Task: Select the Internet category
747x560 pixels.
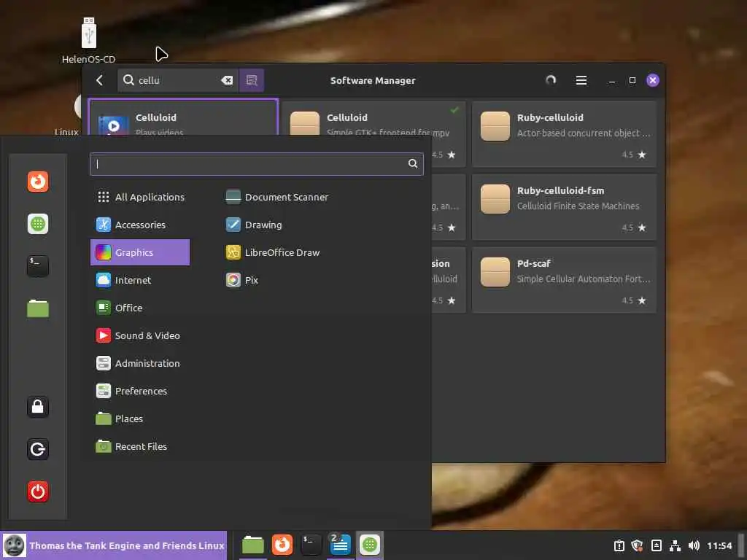Action: tap(140, 280)
